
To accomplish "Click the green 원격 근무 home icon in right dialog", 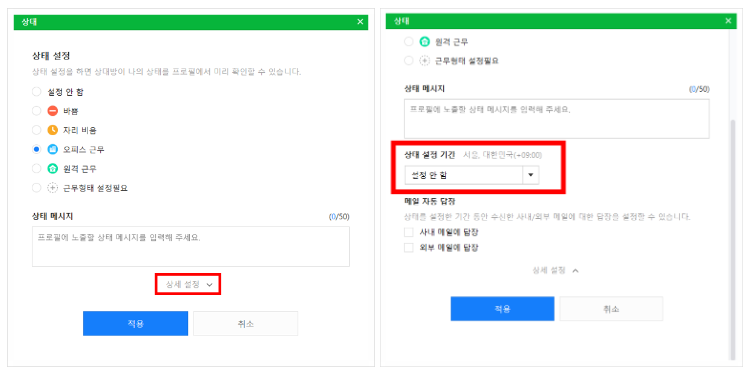I will click(x=424, y=42).
